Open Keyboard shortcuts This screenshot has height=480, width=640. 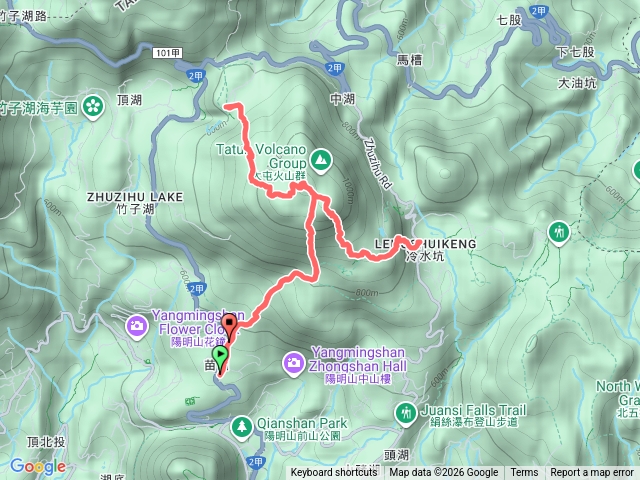(x=334, y=473)
